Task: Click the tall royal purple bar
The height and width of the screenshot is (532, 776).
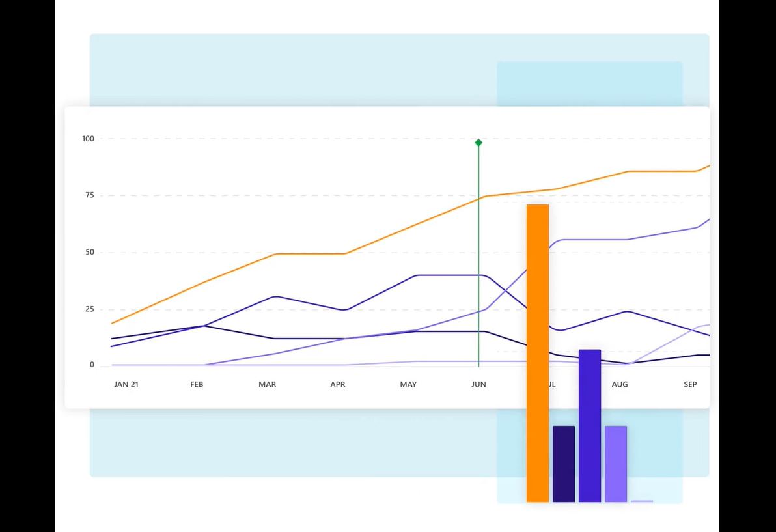Action: point(589,423)
